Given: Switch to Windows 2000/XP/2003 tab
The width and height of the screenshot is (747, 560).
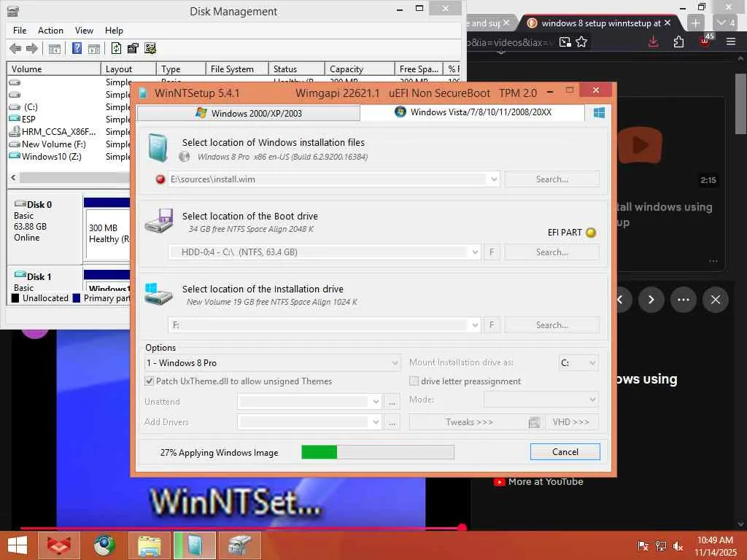Looking at the screenshot, I should coord(248,113).
